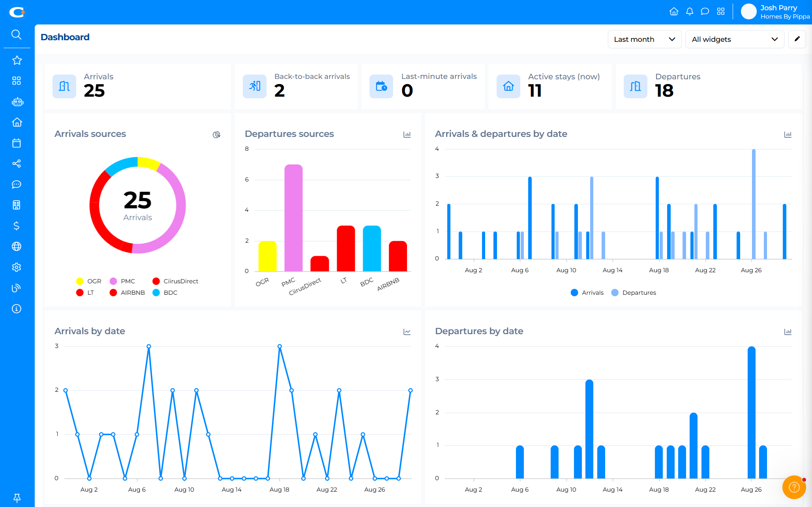Open the Arrivals summary widget

click(x=137, y=86)
